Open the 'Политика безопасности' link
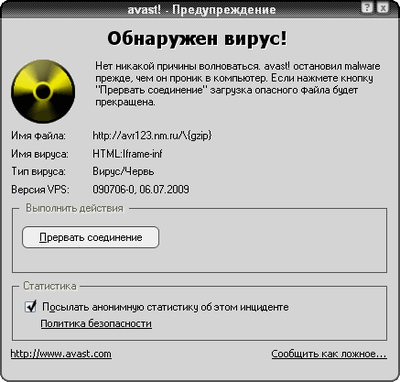The image size is (400, 382). coord(96,324)
